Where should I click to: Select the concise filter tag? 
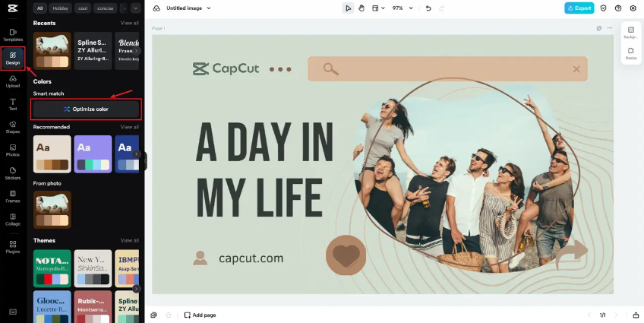[105, 8]
